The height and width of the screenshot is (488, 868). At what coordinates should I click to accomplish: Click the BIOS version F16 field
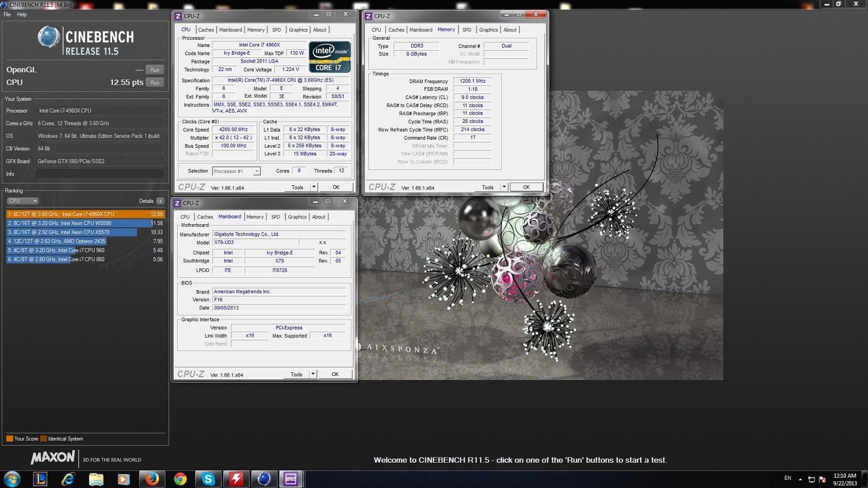pyautogui.click(x=279, y=300)
